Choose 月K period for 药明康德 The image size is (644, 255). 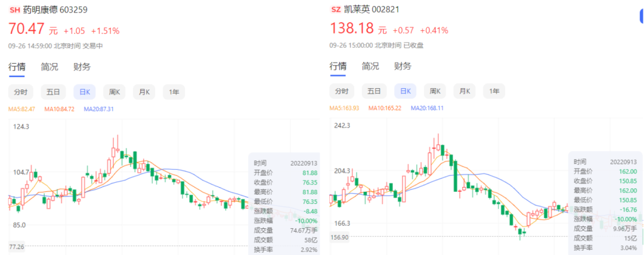pos(144,92)
